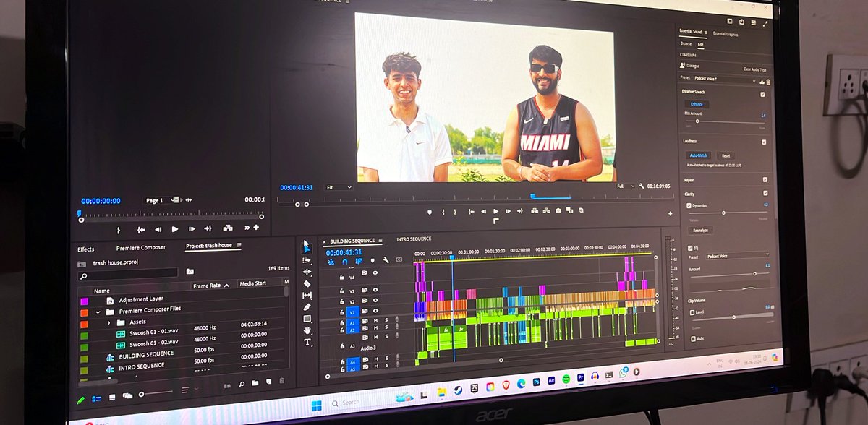This screenshot has height=425, width=868.
Task: Click Play in the Source monitor
Action: [x=174, y=229]
